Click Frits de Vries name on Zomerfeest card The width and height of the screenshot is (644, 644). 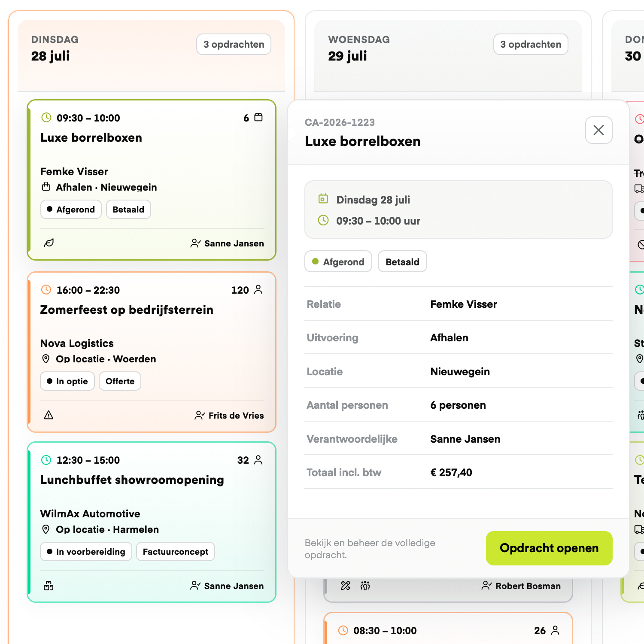236,416
